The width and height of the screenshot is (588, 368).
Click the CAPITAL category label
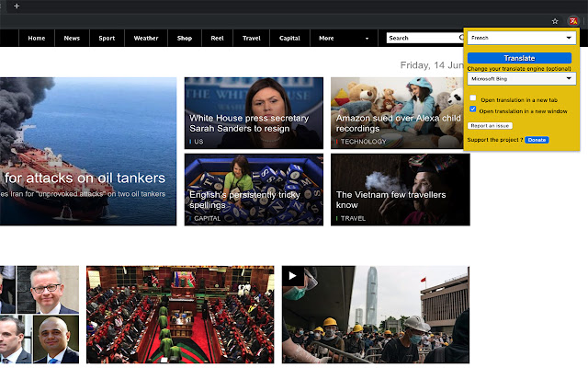click(x=207, y=219)
